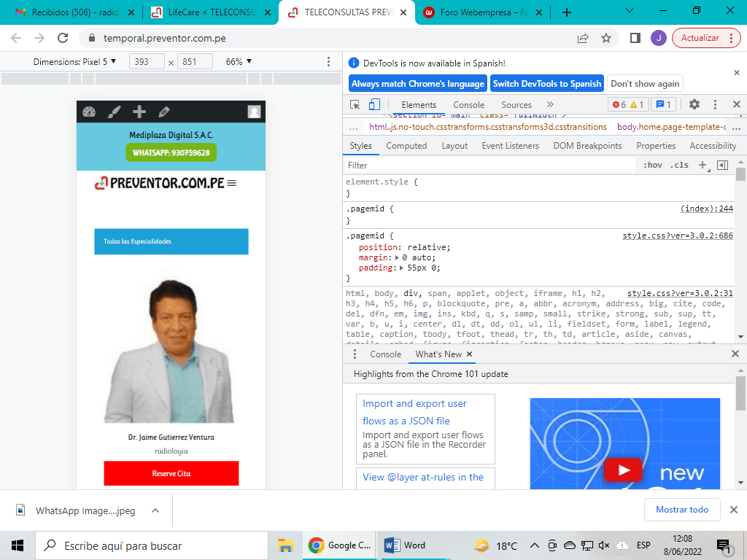
Task: Open the style.css?ver=3.0.2:686 source link
Action: (678, 236)
